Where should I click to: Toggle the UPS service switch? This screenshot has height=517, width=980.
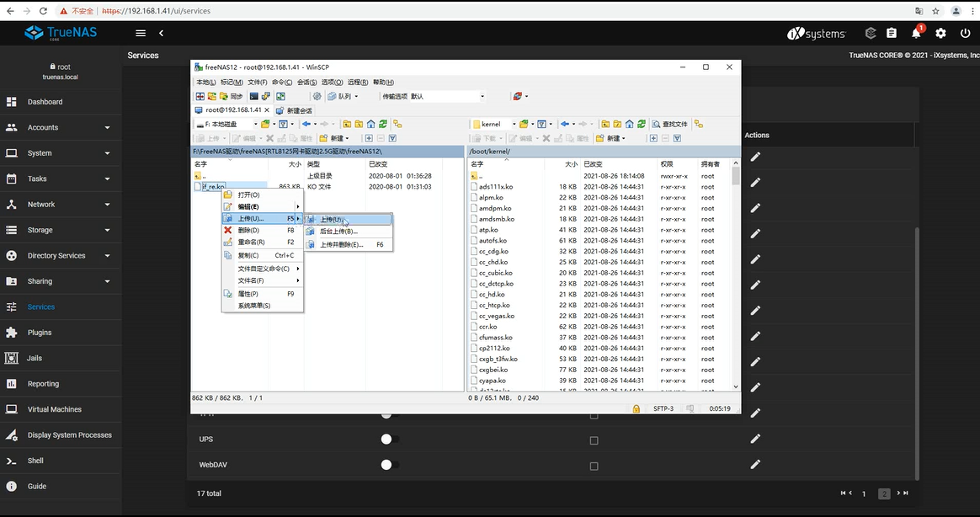387,439
